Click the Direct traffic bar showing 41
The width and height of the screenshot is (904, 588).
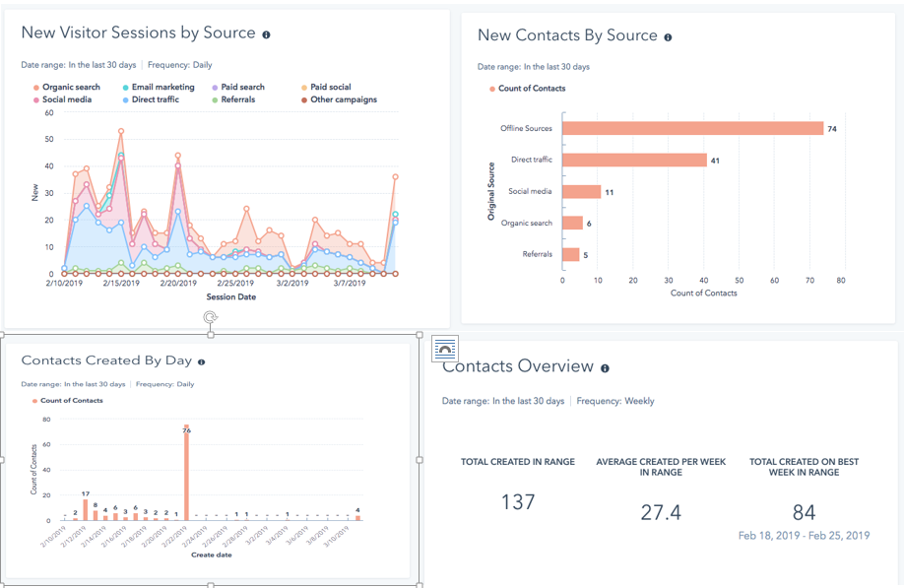tap(634, 160)
